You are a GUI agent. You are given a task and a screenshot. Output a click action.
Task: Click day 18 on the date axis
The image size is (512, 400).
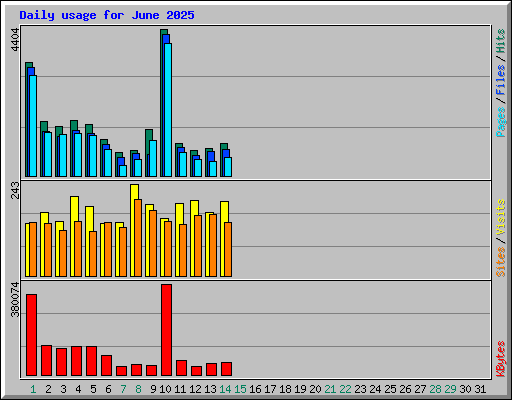point(285,389)
